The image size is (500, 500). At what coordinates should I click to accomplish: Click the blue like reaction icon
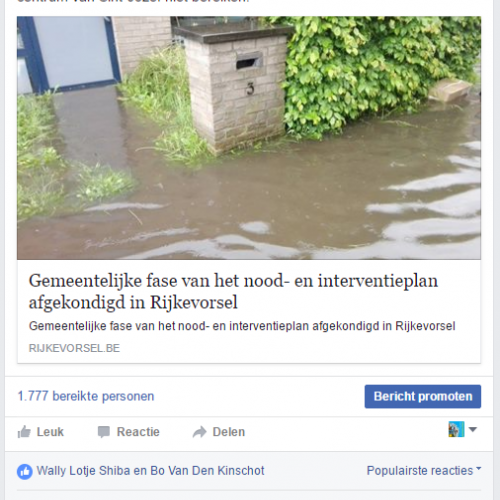click(25, 472)
